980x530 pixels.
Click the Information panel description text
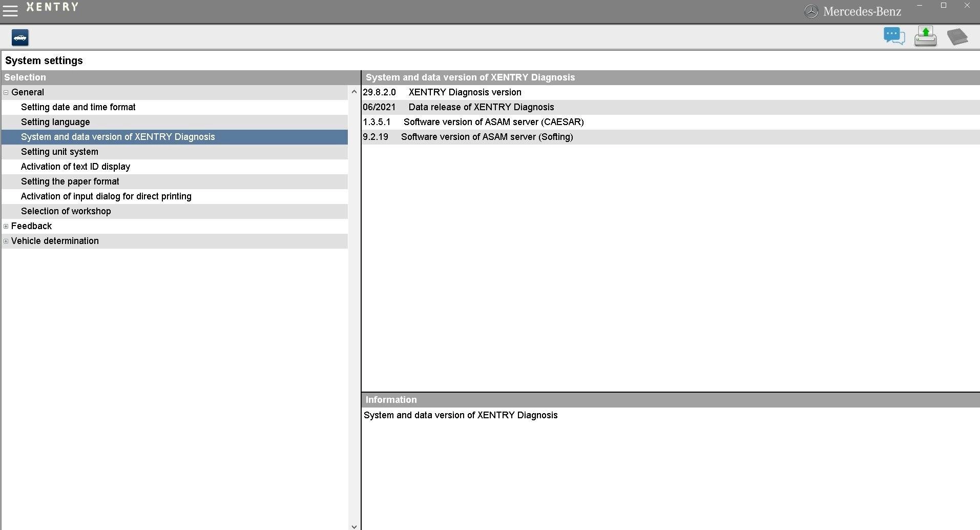461,415
